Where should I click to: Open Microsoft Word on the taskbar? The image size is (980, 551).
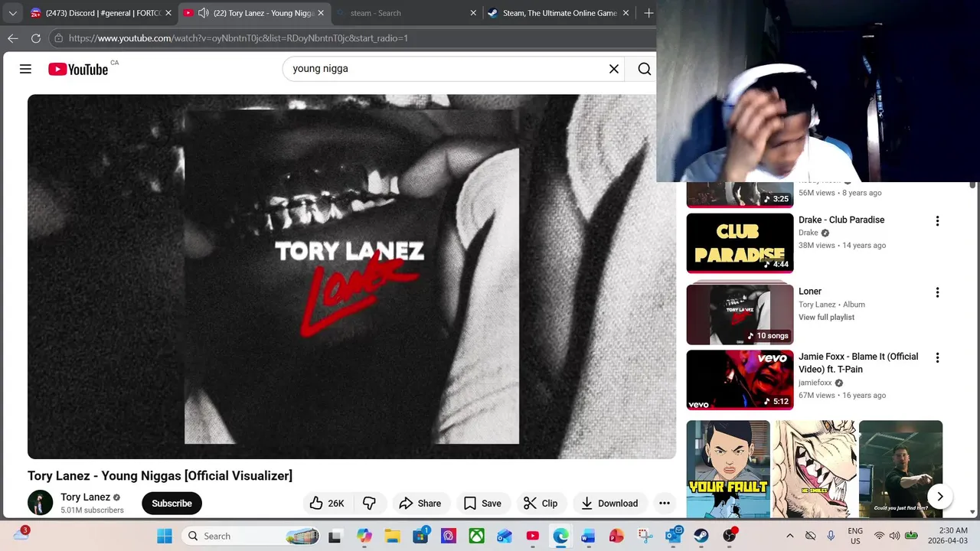click(x=588, y=536)
